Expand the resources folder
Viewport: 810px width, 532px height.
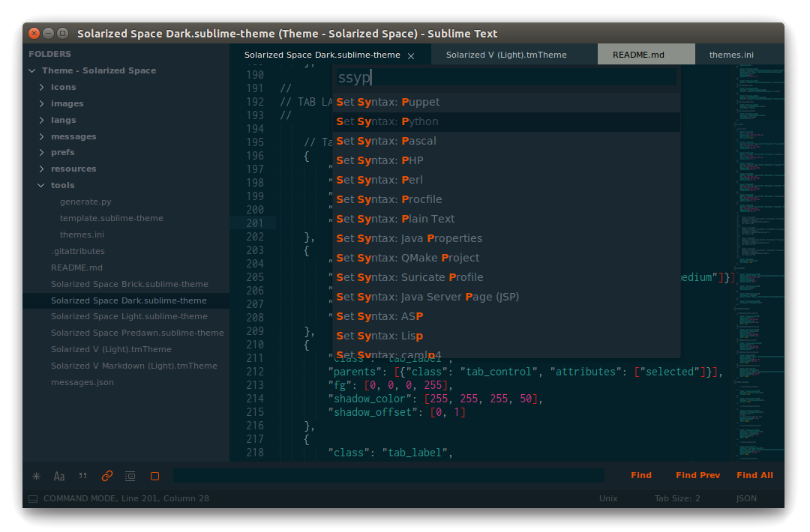(x=41, y=169)
